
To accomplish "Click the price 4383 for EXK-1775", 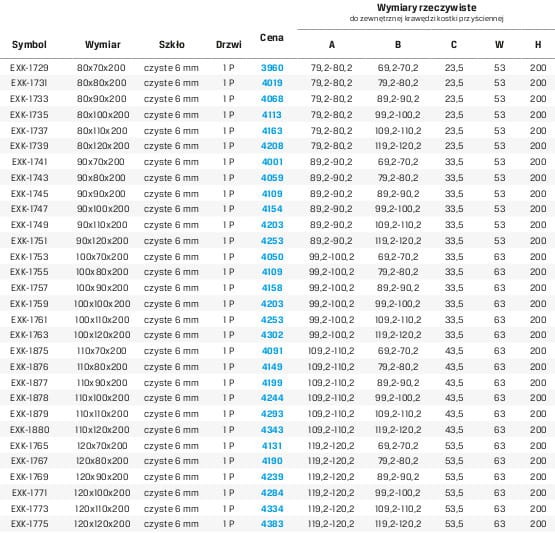I will (272, 524).
